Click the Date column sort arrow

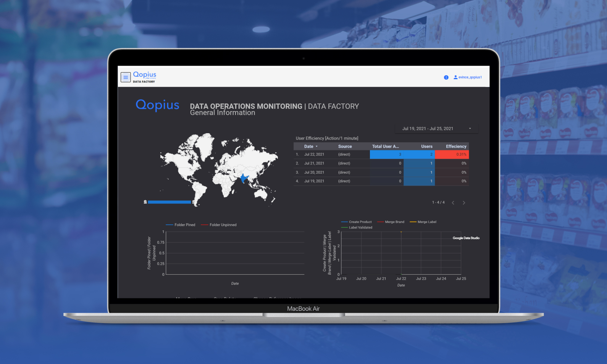coord(316,147)
